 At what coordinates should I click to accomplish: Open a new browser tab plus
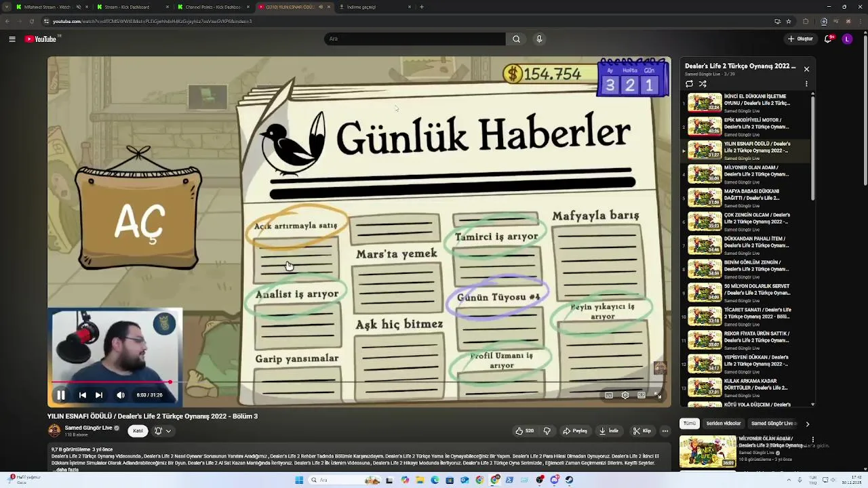pos(422,7)
